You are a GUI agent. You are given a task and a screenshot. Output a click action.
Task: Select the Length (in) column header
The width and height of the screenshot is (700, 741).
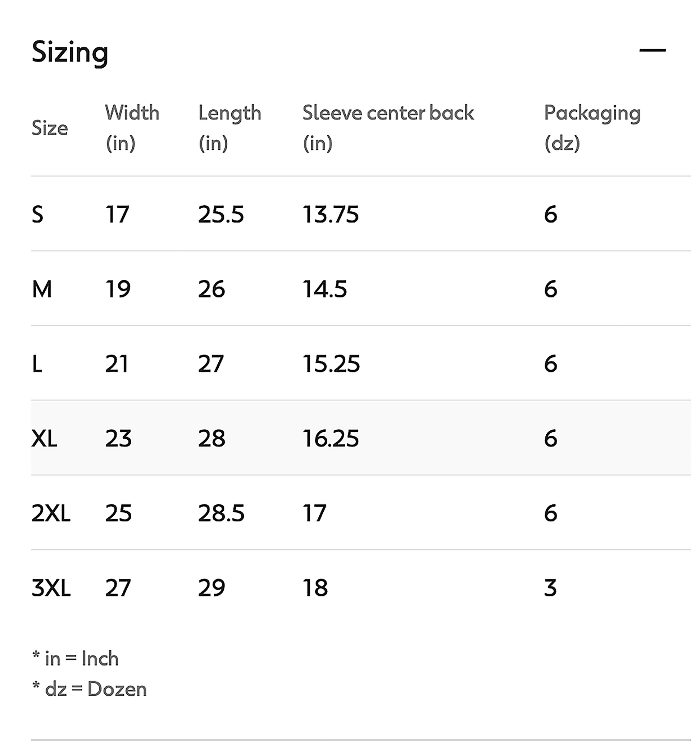tap(229, 128)
